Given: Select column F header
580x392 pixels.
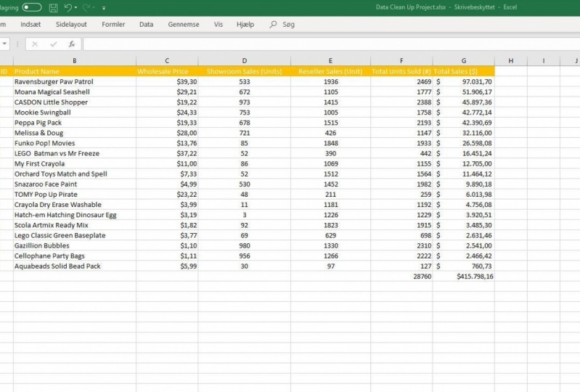Looking at the screenshot, I should click(401, 61).
